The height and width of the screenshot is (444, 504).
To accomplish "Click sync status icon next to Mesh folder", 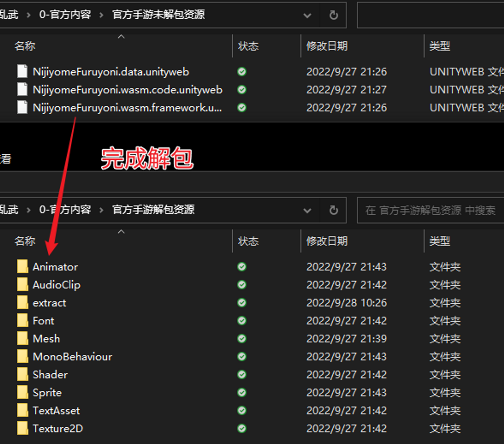I will pos(241,339).
